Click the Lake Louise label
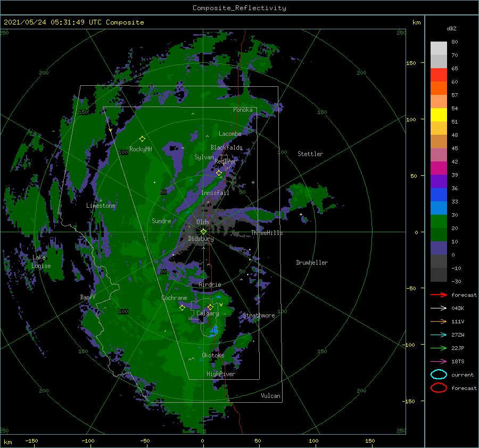Image resolution: width=479 pixels, height=448 pixels. (41, 262)
